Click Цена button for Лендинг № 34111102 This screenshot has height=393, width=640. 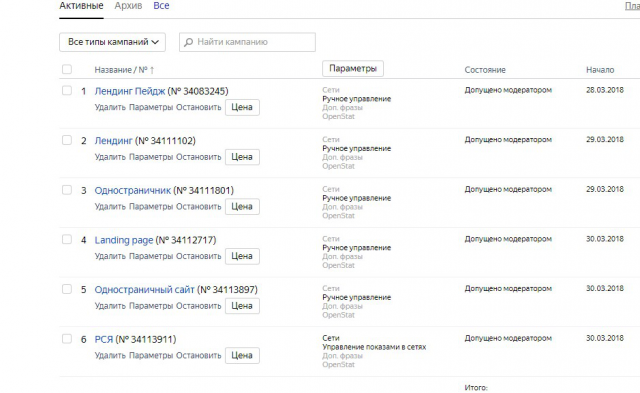click(242, 157)
